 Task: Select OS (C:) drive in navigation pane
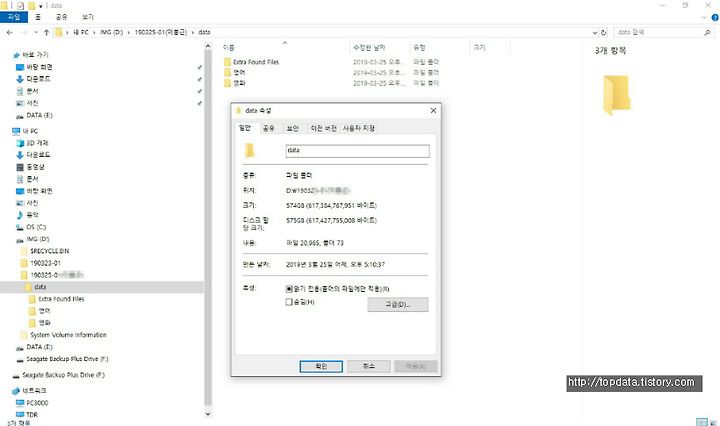click(x=31, y=227)
